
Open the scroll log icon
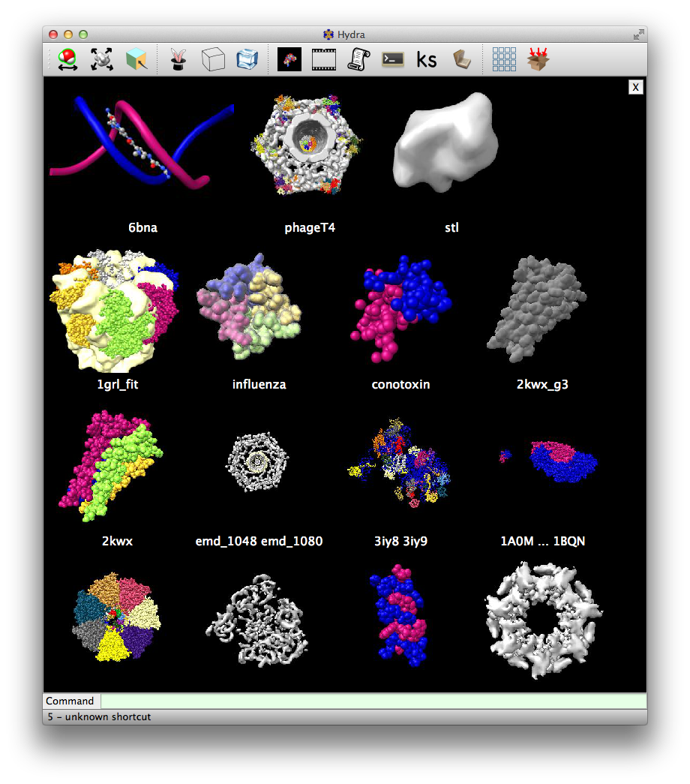pyautogui.click(x=358, y=59)
